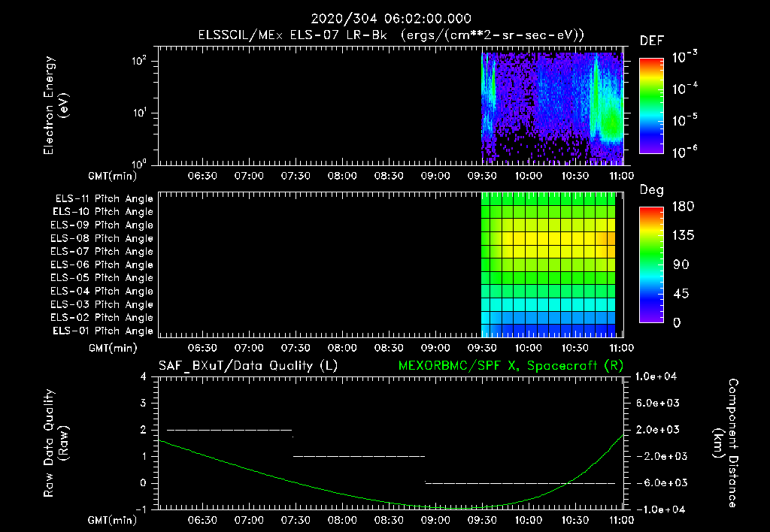Click the Component Distance (km) axis label
This screenshot has width=770, height=532.
click(726, 443)
